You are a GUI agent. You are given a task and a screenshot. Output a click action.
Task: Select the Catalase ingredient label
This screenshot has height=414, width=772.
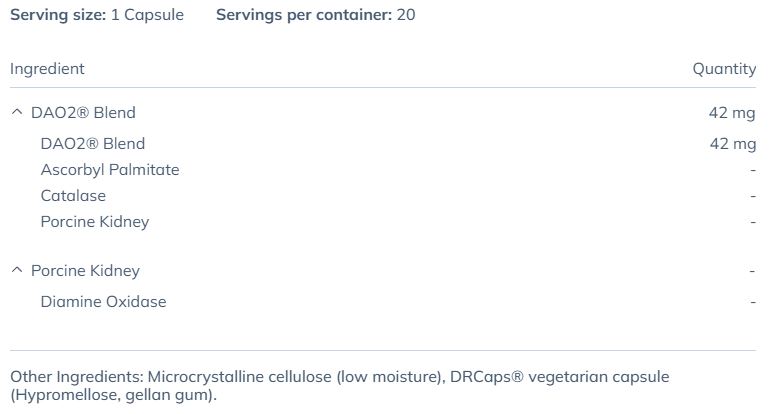point(73,196)
